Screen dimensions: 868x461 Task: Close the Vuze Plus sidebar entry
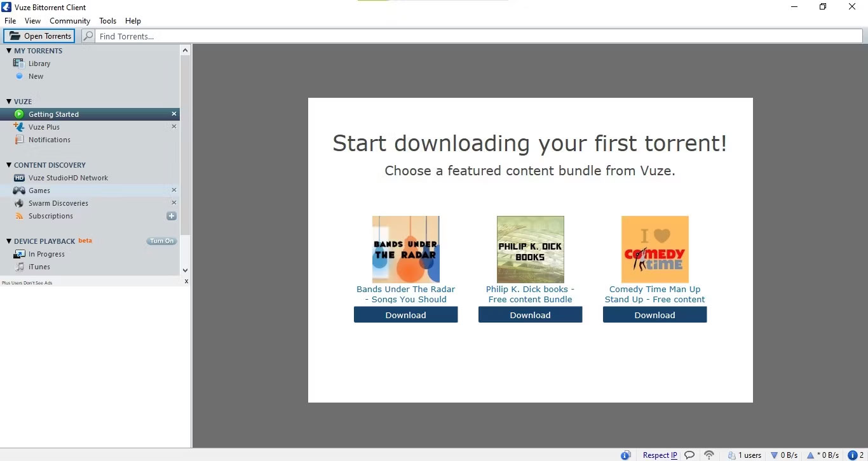point(174,126)
